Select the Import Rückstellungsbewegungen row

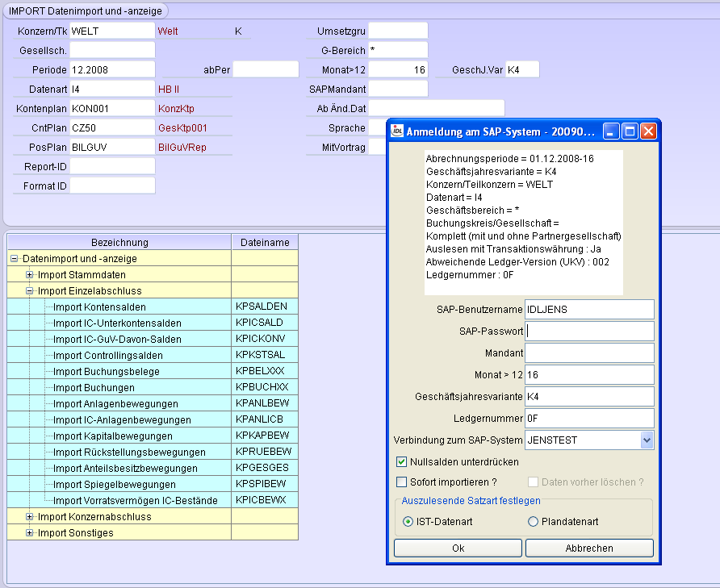153,452
